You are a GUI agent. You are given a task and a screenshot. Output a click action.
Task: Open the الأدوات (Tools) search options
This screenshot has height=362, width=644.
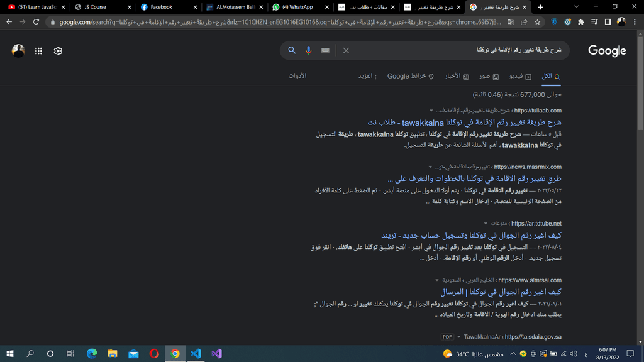click(x=297, y=76)
